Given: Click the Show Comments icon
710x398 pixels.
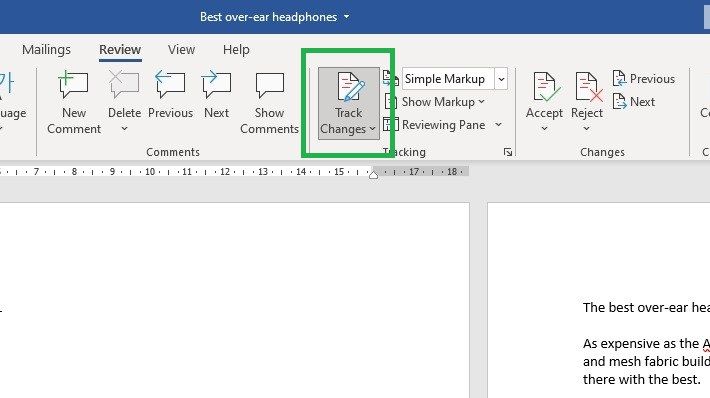Looking at the screenshot, I should (269, 85).
